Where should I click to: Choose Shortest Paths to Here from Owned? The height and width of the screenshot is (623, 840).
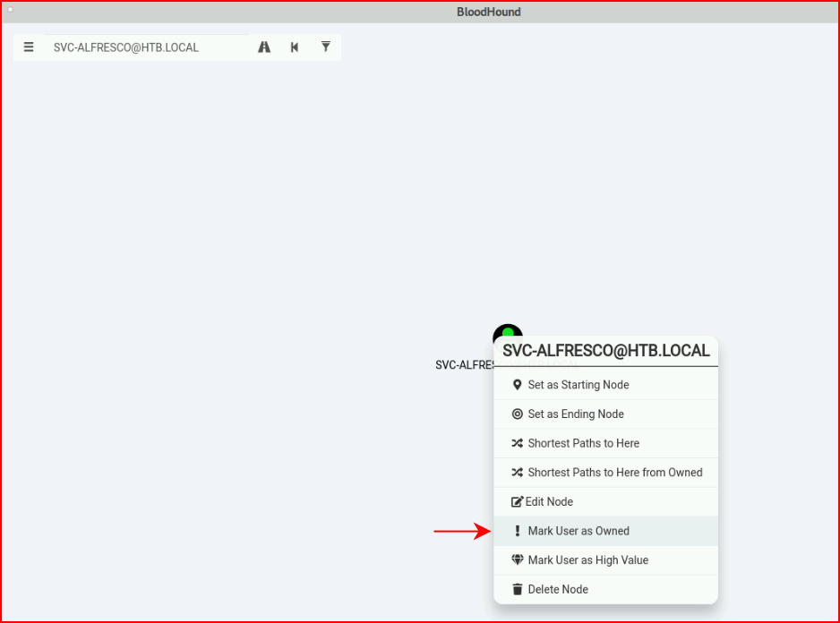[x=605, y=473]
